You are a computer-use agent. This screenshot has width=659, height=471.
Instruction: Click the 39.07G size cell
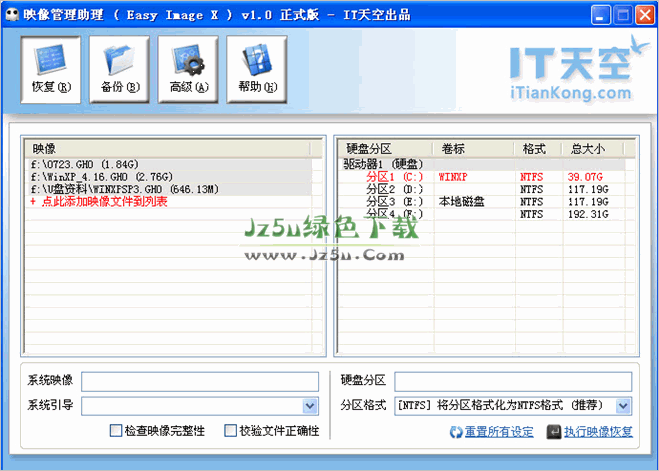[585, 177]
